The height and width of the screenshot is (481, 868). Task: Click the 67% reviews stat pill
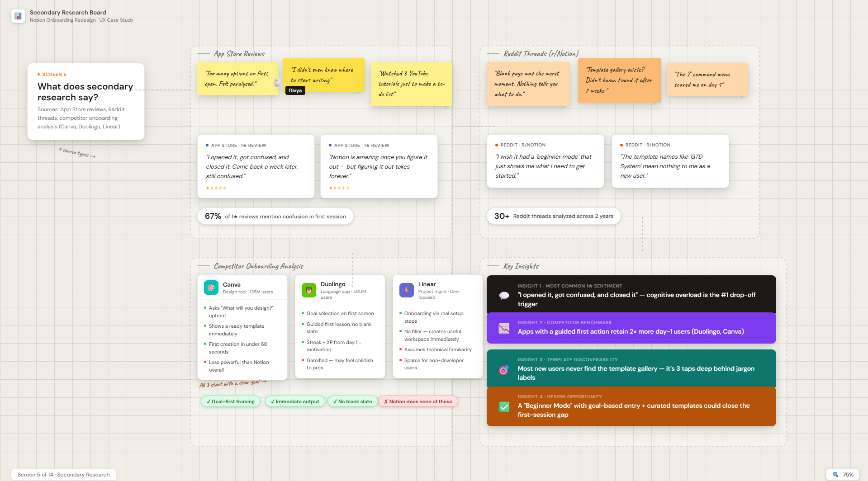coord(275,216)
